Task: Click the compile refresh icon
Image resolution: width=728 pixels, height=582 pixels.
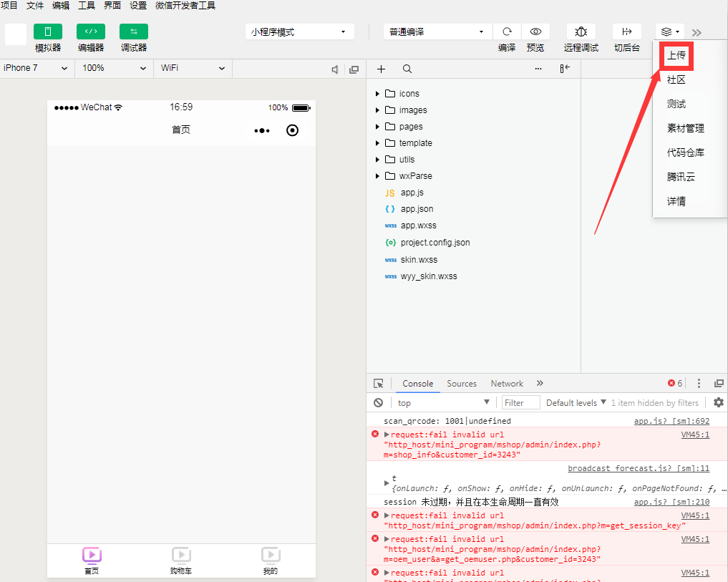Action: point(507,31)
